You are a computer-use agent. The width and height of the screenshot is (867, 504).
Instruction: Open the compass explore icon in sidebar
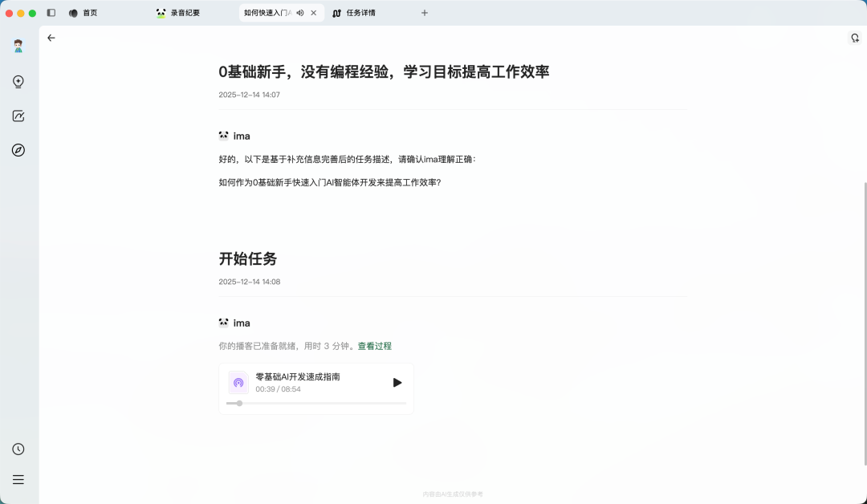[x=18, y=150]
